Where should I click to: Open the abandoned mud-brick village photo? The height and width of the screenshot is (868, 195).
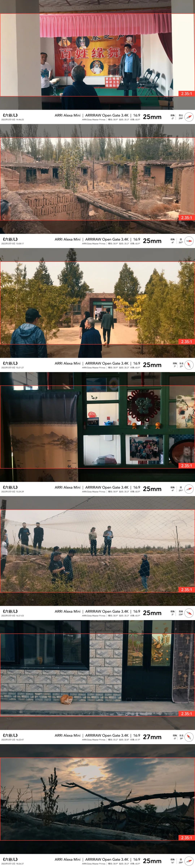(97, 179)
